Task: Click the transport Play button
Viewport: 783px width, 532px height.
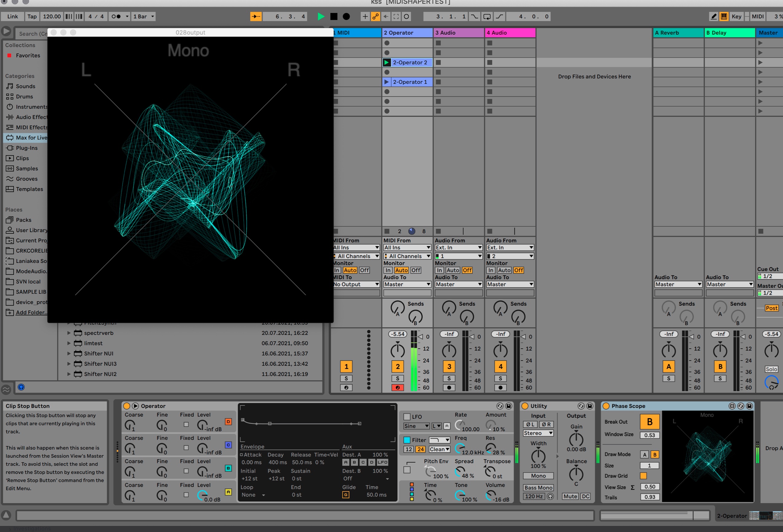Action: tap(321, 17)
